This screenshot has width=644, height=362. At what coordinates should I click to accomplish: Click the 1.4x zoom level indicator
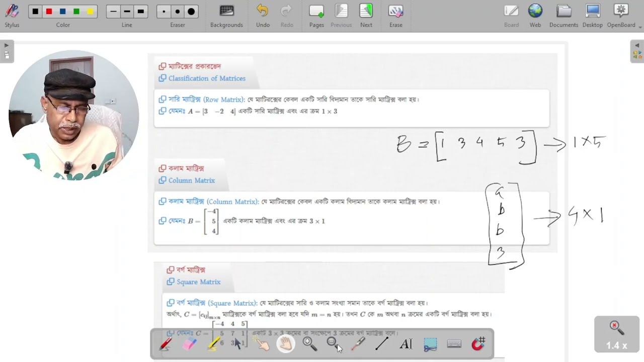coord(616,334)
